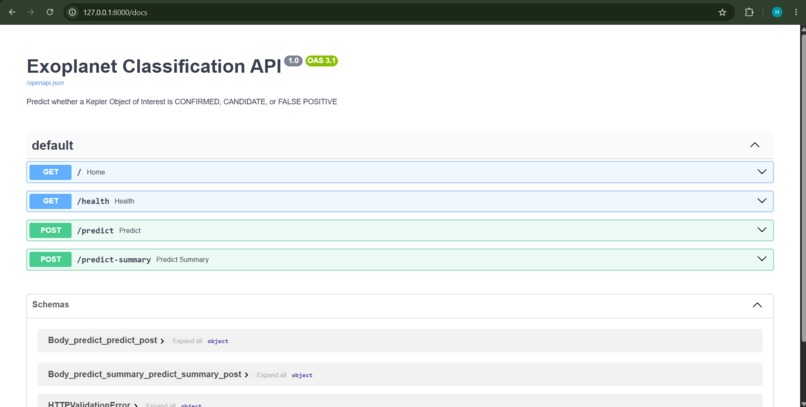Viewport: 806px width, 407px height.
Task: Expand the GET / Home endpoint chevron
Action: pyautogui.click(x=762, y=172)
